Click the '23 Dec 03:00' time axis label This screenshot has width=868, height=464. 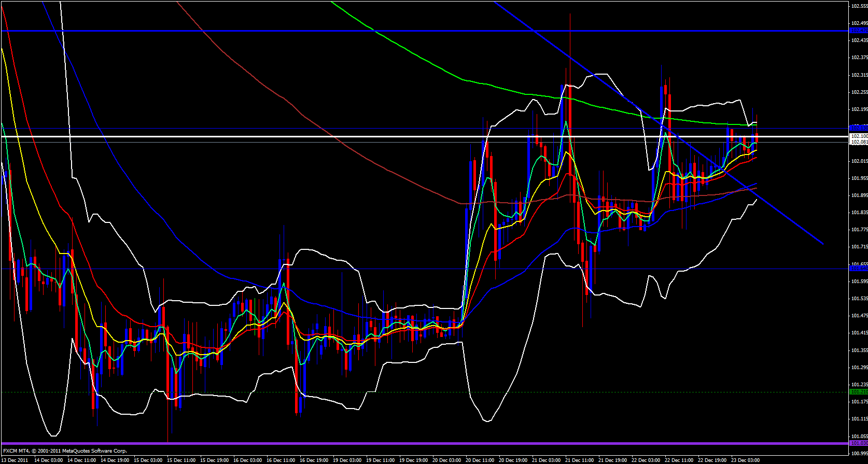pyautogui.click(x=746, y=460)
